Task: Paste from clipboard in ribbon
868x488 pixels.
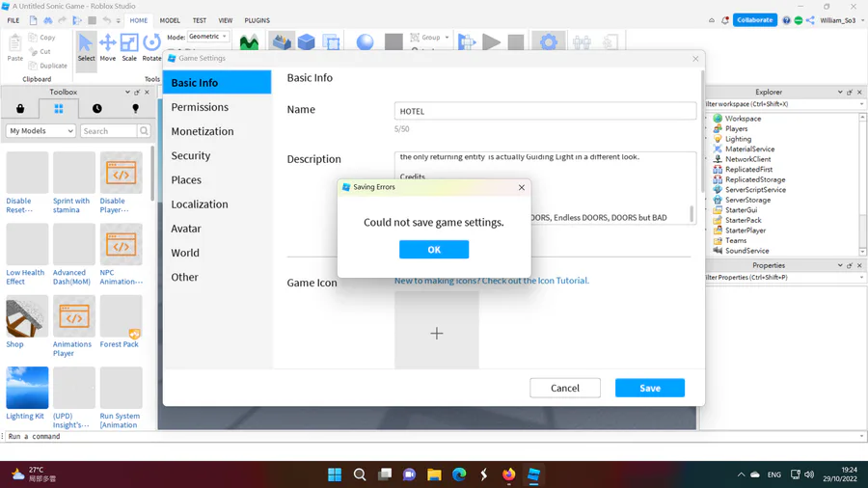Action: (14, 47)
